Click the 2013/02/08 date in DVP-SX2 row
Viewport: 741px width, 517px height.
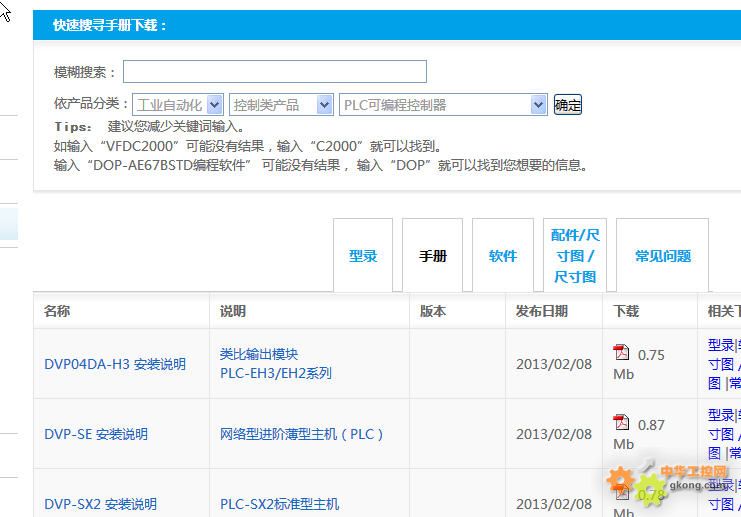click(554, 504)
